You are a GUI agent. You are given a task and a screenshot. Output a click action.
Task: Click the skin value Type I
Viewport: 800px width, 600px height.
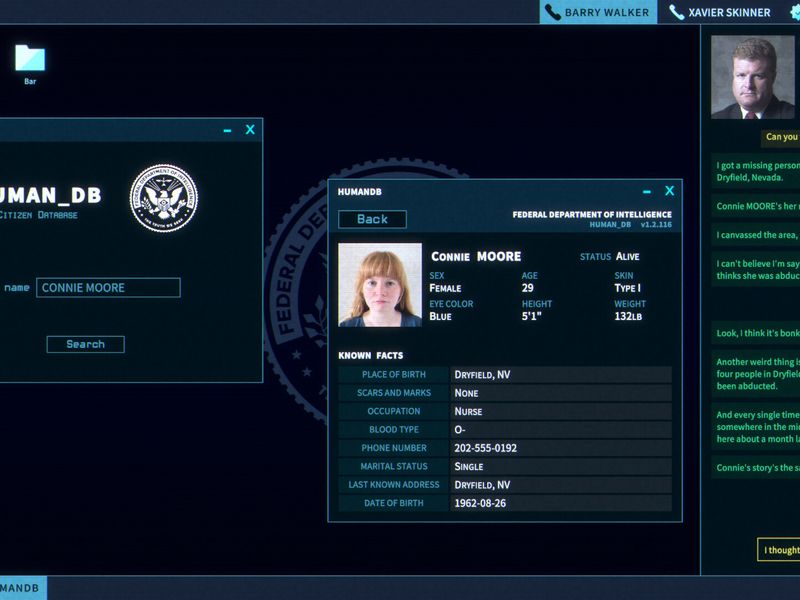coord(628,288)
